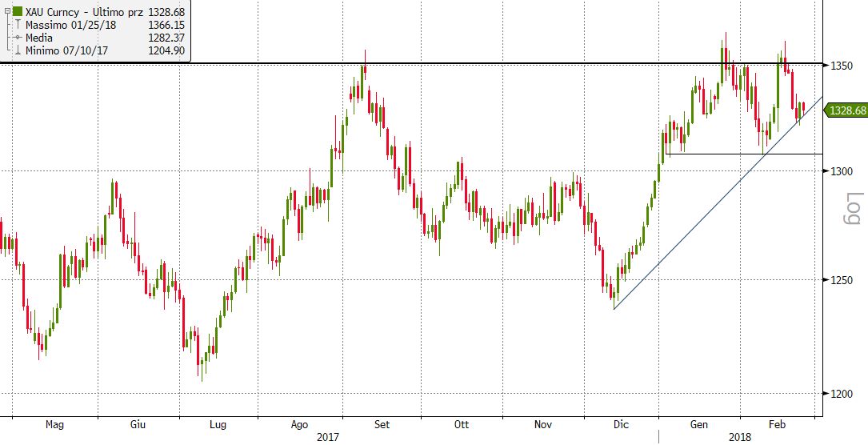Click the Ago month label
This screenshot has width=868, height=445.
[x=299, y=424]
